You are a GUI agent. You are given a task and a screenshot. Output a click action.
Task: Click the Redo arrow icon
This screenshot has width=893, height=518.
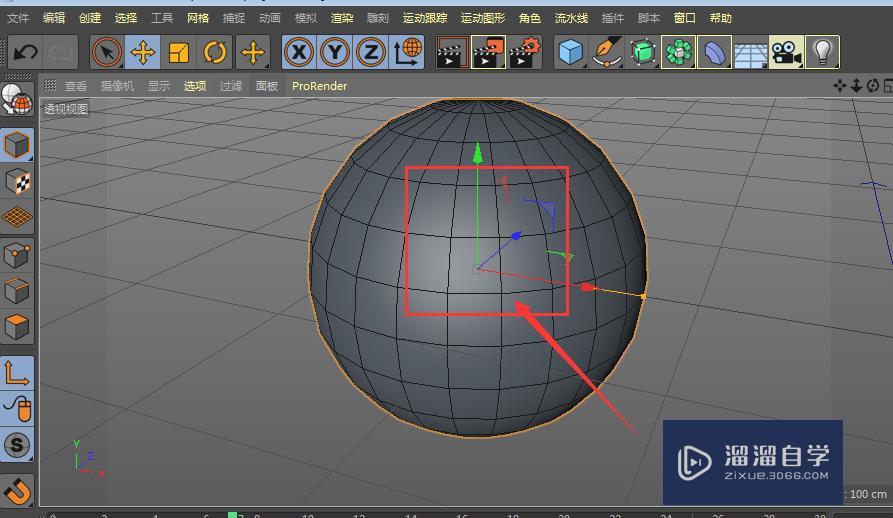pos(61,52)
